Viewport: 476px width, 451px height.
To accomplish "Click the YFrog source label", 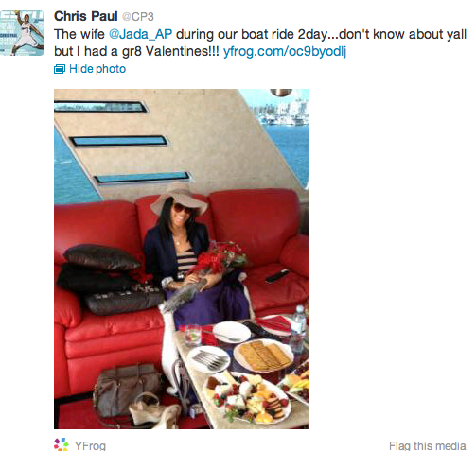I will tap(90, 445).
